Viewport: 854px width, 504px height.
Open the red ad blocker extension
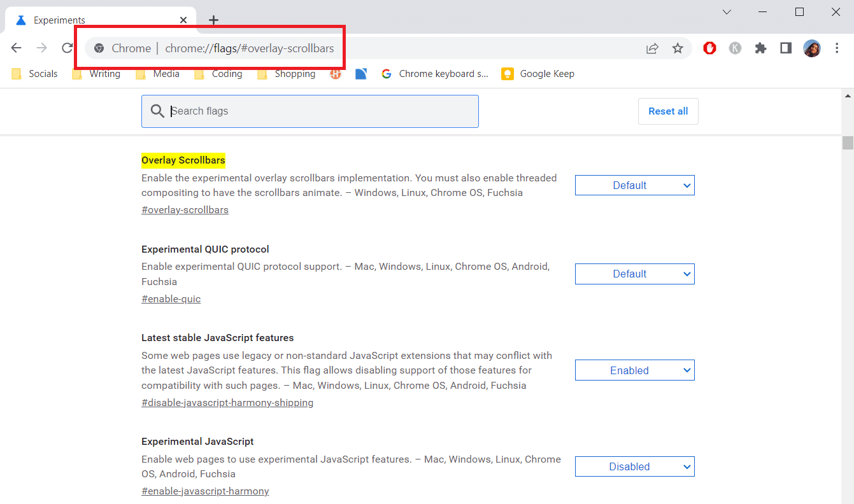[709, 48]
